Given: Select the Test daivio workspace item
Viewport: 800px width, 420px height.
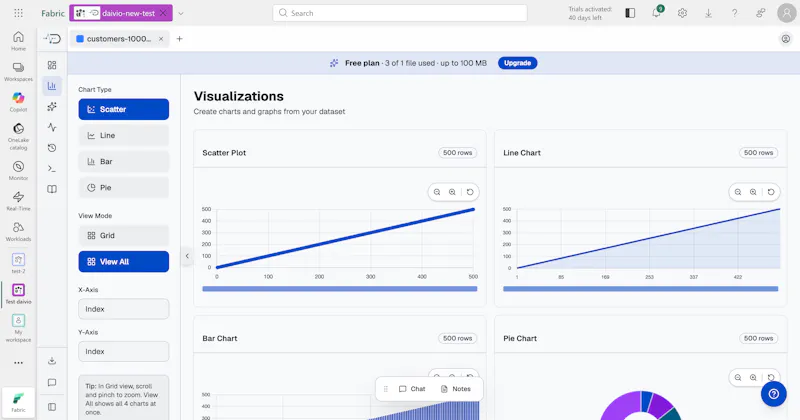Looking at the screenshot, I should [x=18, y=294].
